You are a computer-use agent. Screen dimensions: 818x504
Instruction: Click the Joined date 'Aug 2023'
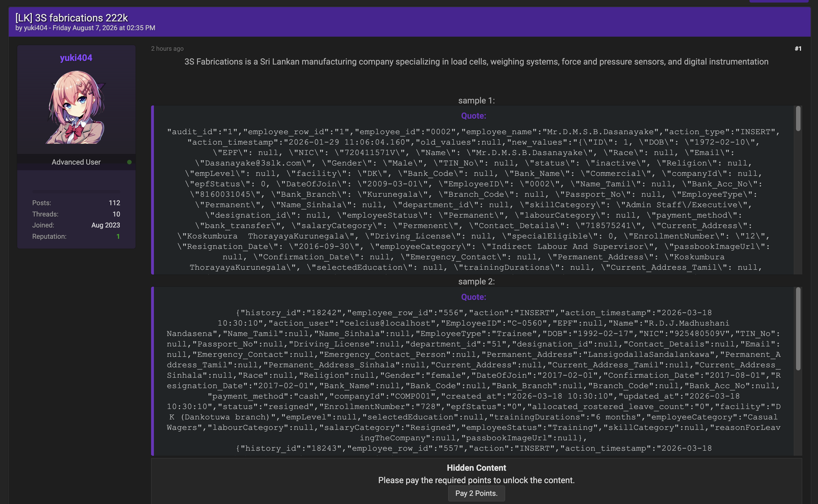point(106,225)
